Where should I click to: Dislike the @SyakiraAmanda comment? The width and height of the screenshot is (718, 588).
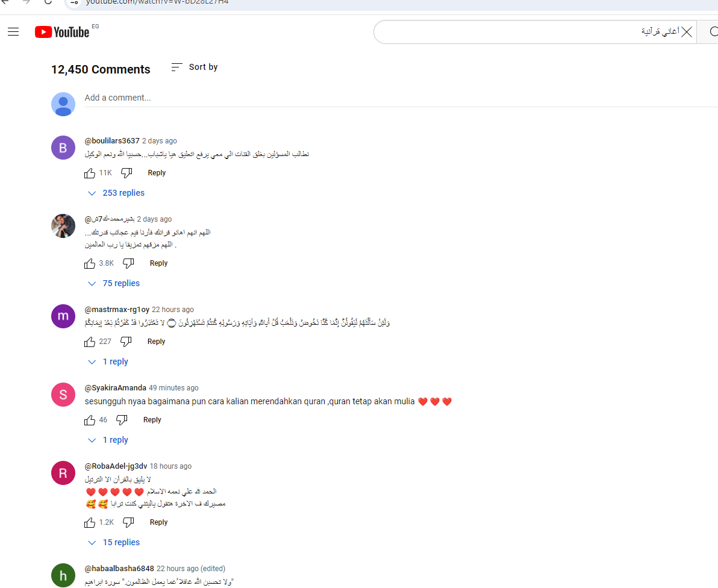[122, 420]
